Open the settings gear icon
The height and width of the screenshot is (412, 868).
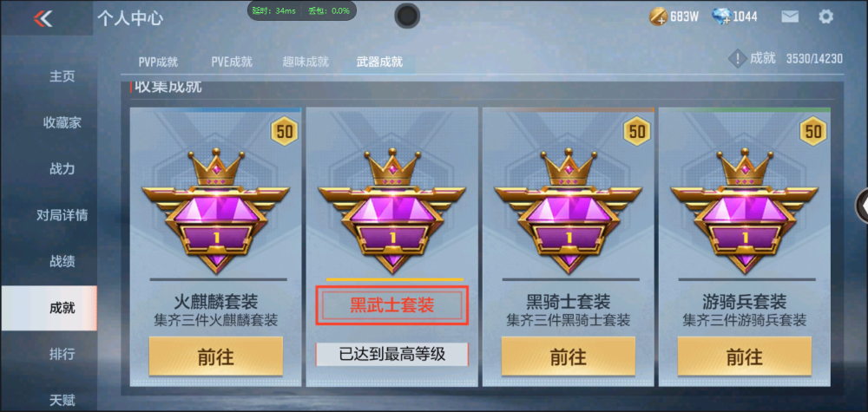click(825, 16)
